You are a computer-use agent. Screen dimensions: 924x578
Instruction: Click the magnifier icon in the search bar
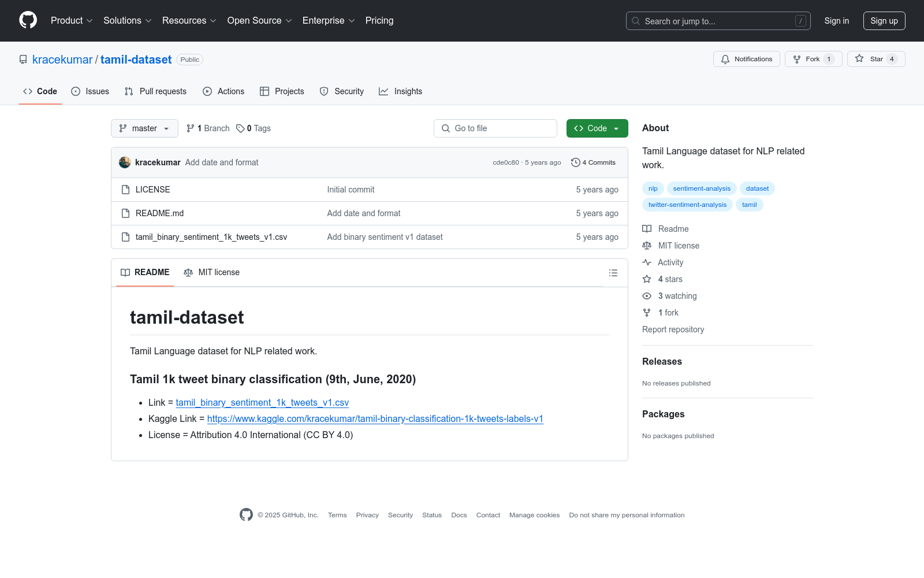pos(636,21)
